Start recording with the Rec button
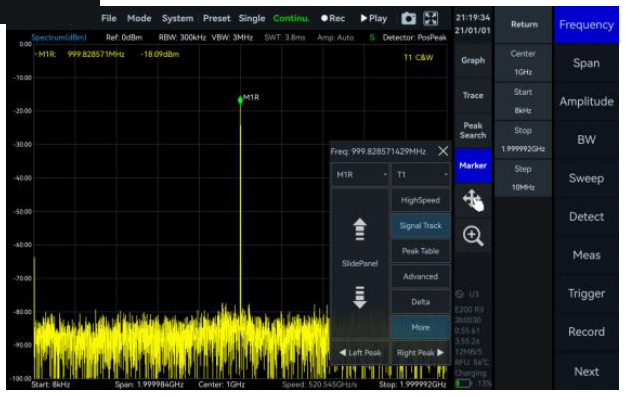The image size is (625, 396). 333,18
